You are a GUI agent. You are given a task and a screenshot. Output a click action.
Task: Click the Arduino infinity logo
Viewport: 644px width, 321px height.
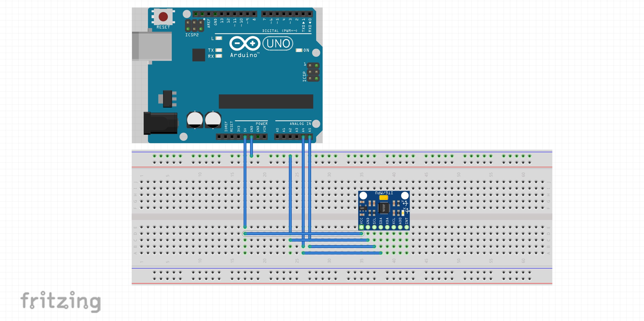pyautogui.click(x=245, y=43)
